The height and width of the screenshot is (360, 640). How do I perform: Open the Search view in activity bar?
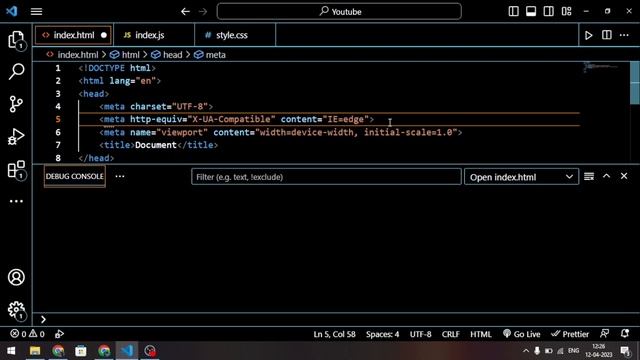(x=16, y=71)
